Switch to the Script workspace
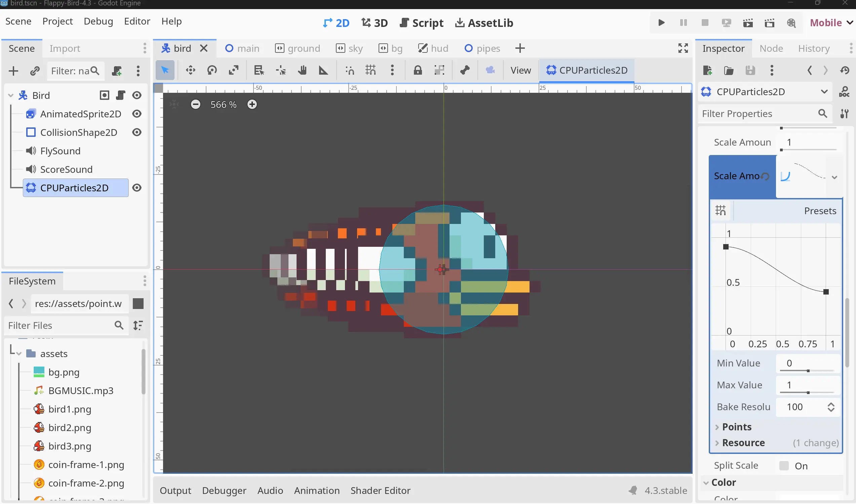This screenshot has width=856, height=504. pos(422,23)
